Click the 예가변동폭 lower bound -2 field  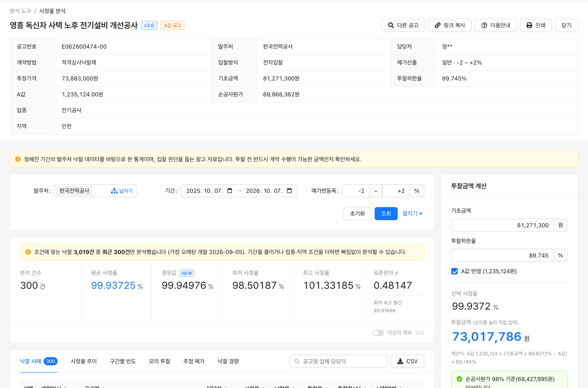tap(355, 191)
